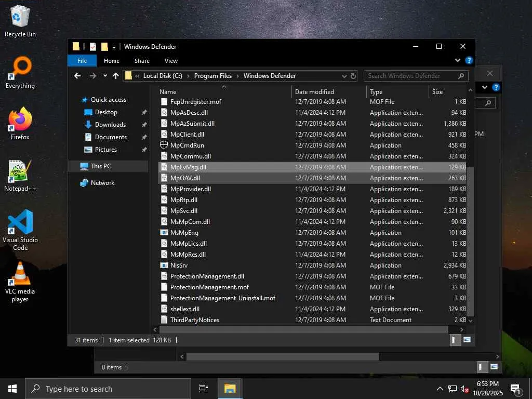The height and width of the screenshot is (399, 532).
Task: Select file FepUnregister.mof
Action: tap(312, 102)
